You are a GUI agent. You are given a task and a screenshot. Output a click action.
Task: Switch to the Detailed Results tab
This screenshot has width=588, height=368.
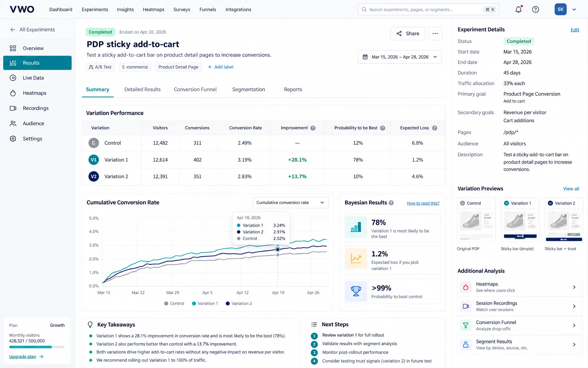point(142,89)
